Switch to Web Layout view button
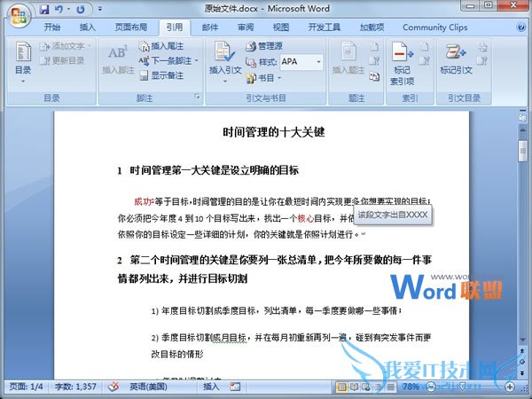 [x=366, y=387]
